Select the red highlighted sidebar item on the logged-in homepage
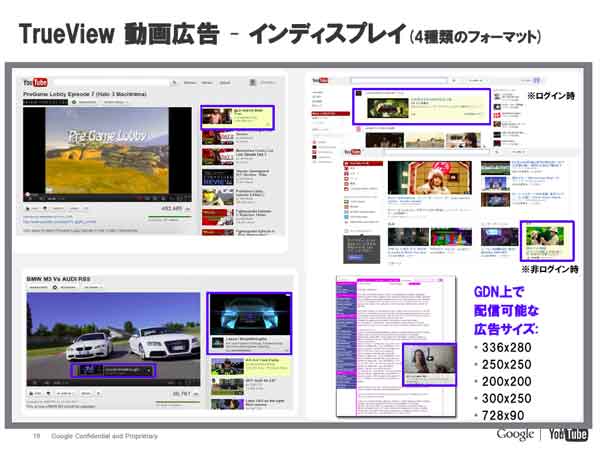The height and width of the screenshot is (450, 600). (331, 114)
